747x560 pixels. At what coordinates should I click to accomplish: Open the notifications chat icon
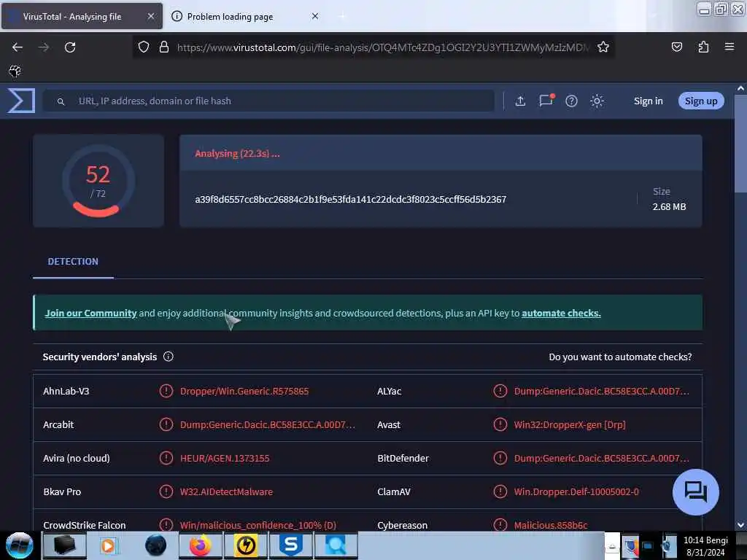pyautogui.click(x=546, y=101)
